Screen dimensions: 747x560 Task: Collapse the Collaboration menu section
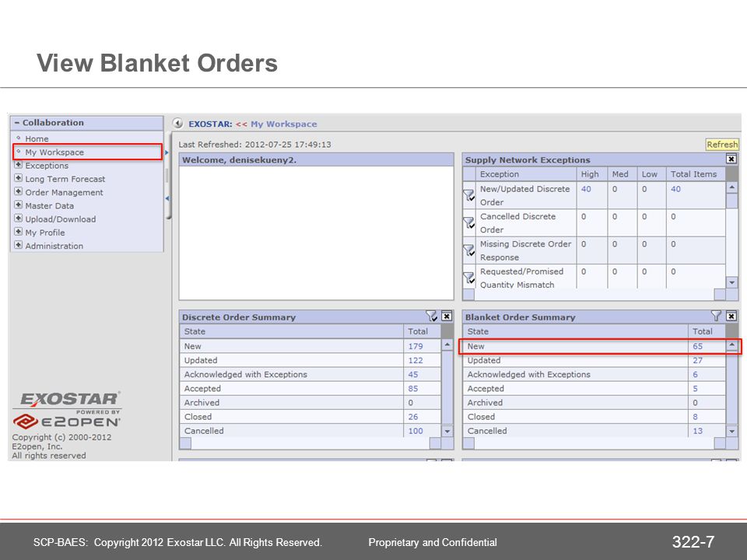[x=17, y=123]
